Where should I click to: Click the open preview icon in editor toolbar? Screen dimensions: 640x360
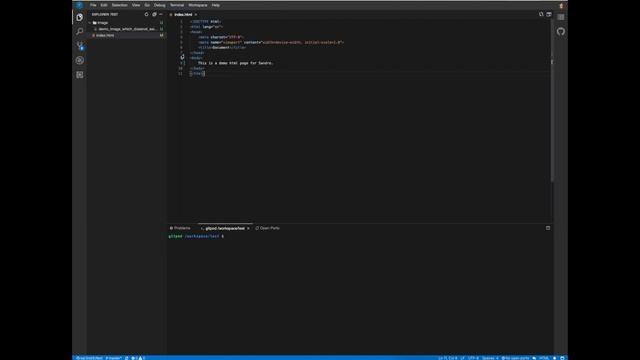coord(541,14)
